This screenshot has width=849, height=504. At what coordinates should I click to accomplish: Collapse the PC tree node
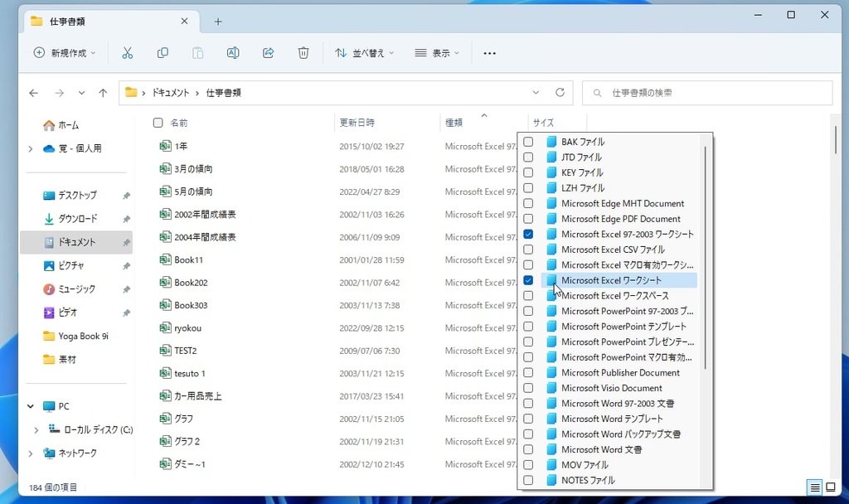pyautogui.click(x=31, y=406)
